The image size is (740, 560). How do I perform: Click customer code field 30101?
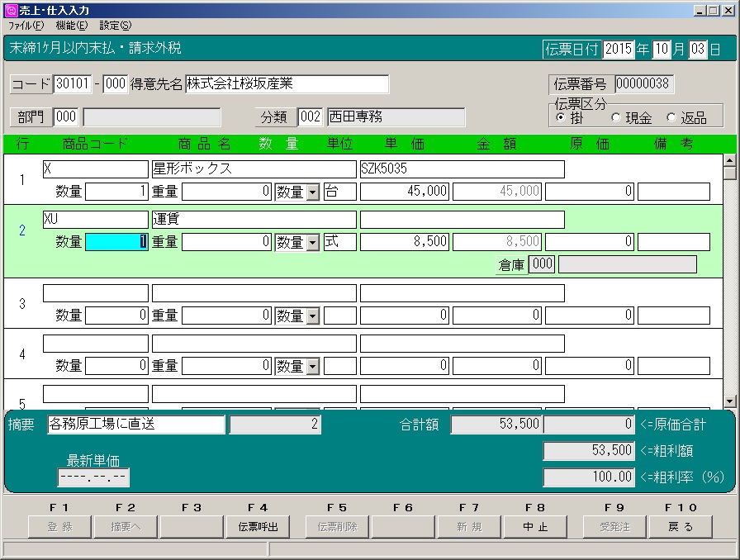[x=72, y=84]
